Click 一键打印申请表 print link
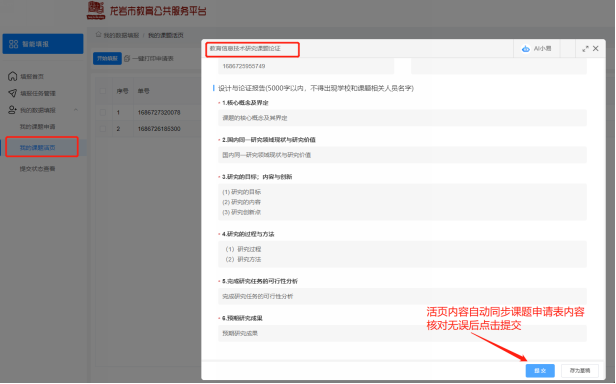Image resolution: width=616 pixels, height=384 pixels. click(x=152, y=59)
